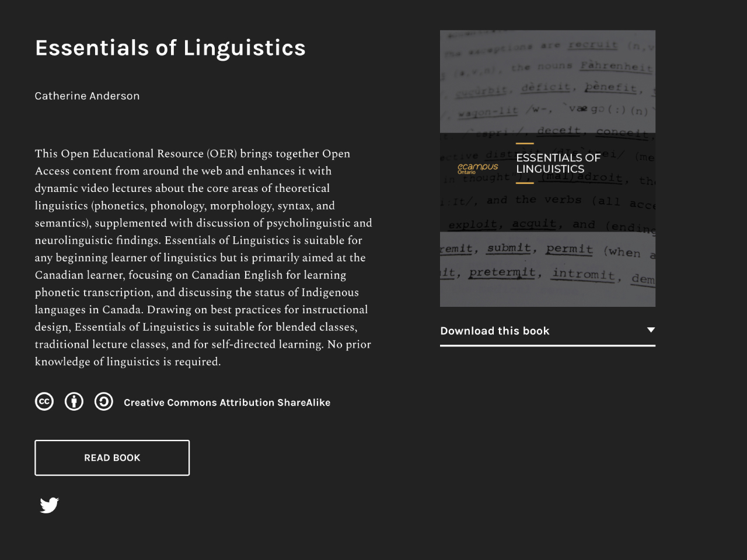Share the book via Twitter bird icon
Screen dimensions: 747x560
tap(50, 505)
